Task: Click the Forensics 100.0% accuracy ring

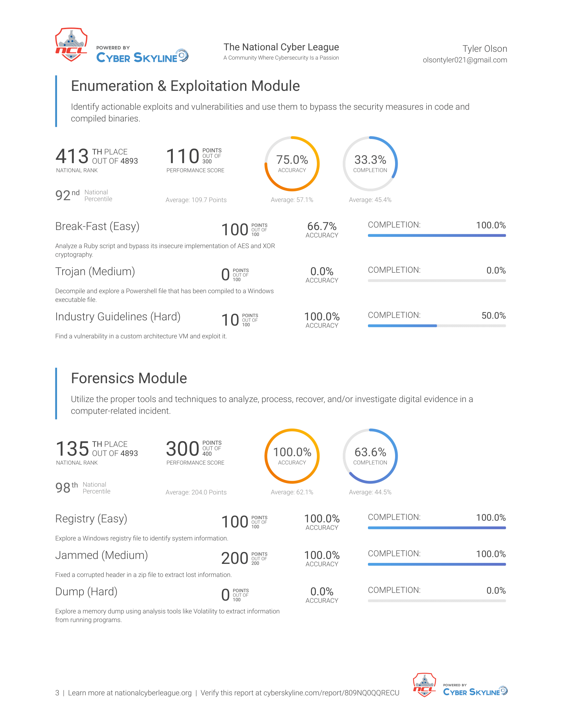Action: (292, 456)
